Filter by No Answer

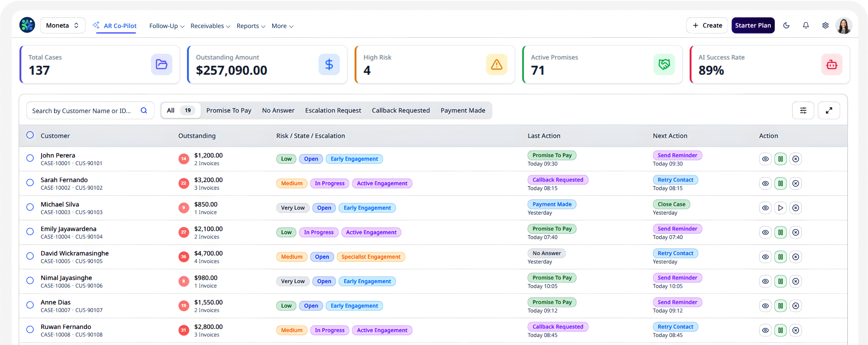pos(278,111)
